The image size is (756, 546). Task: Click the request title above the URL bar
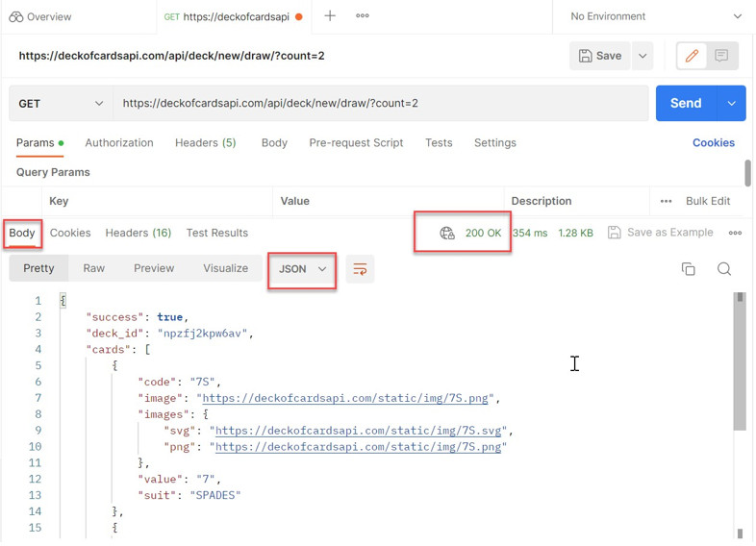(171, 57)
